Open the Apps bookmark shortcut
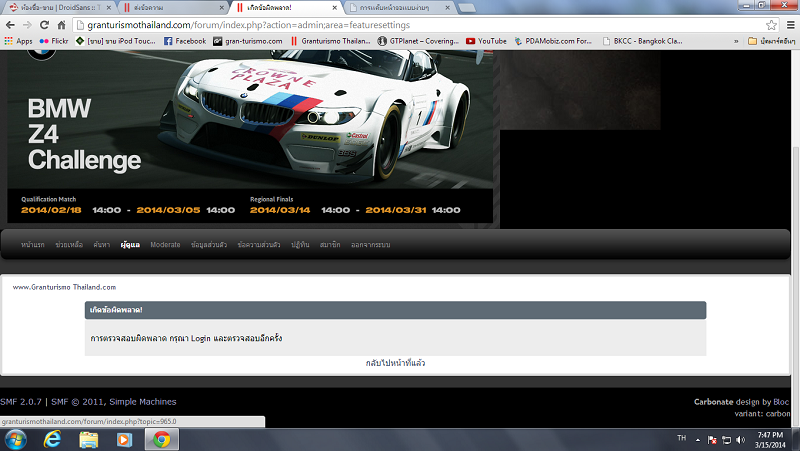The width and height of the screenshot is (800, 451). (18, 41)
